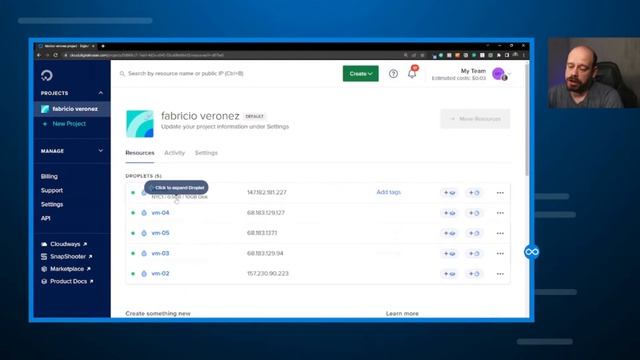
Task: Open the vm-04 droplet
Action: click(160, 213)
